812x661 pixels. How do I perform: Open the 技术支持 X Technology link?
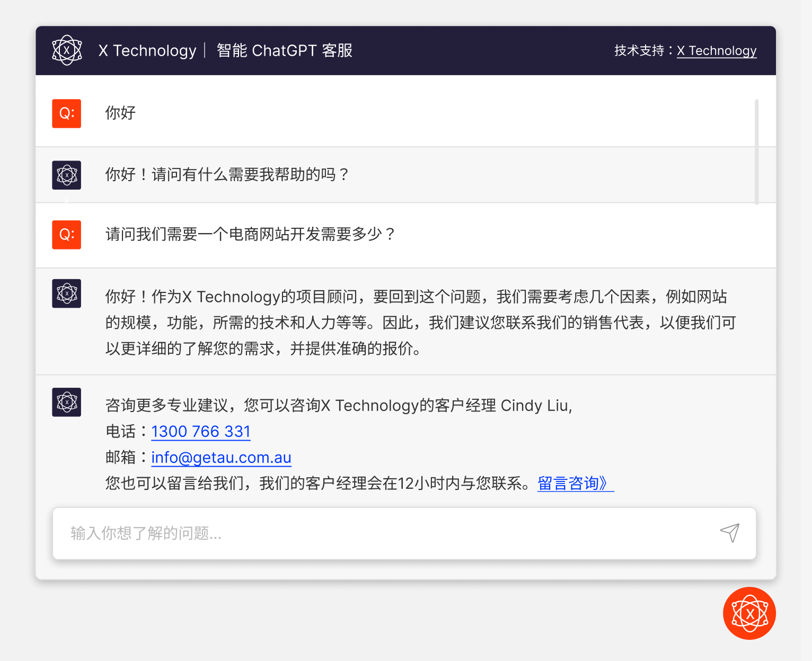pyautogui.click(x=716, y=51)
